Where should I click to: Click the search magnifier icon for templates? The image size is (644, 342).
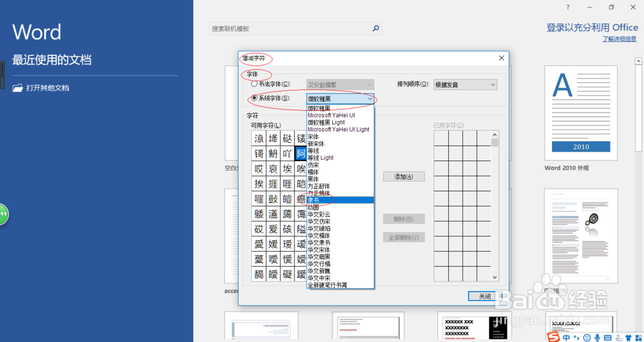(x=375, y=29)
